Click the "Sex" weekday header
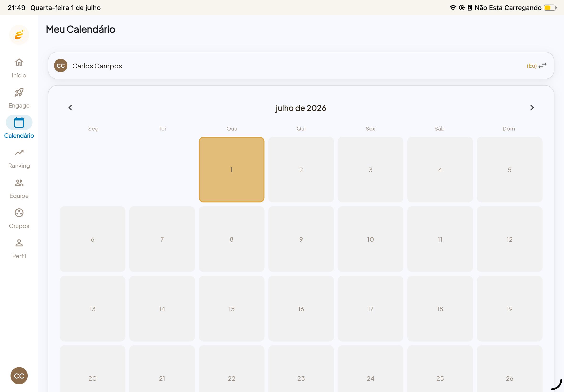564x392 pixels. pyautogui.click(x=370, y=129)
